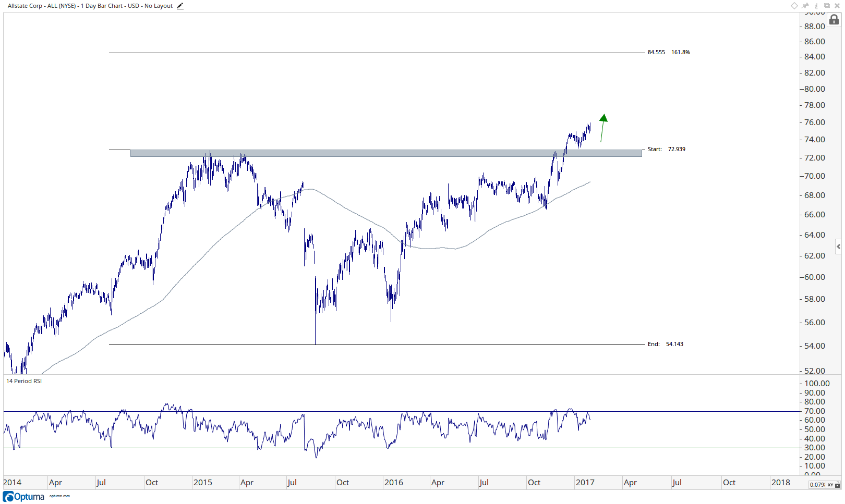Viewport: 845px width, 504px height.
Task: Click the 2017 marker on date axis
Action: pos(585,483)
